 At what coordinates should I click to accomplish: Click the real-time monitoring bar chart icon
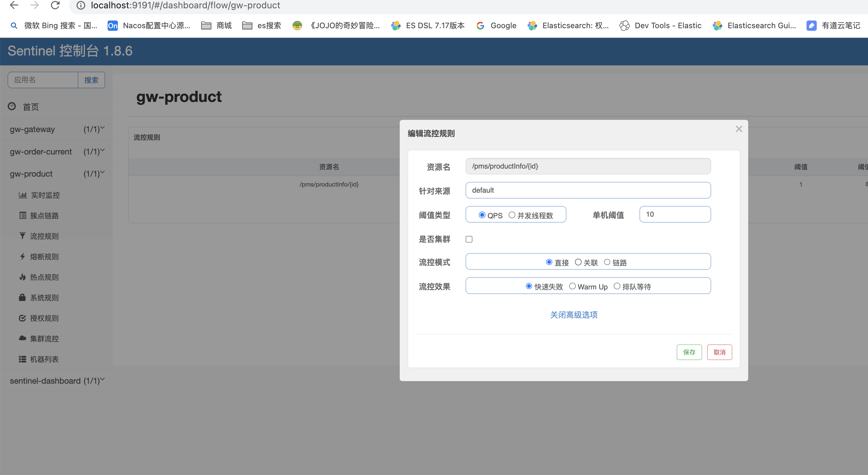[22, 195]
